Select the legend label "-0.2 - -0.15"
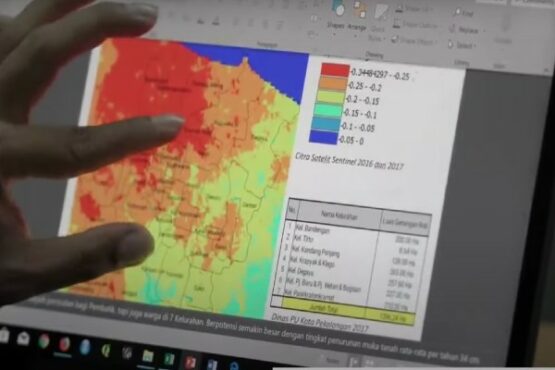Image resolution: width=555 pixels, height=370 pixels. [x=362, y=100]
